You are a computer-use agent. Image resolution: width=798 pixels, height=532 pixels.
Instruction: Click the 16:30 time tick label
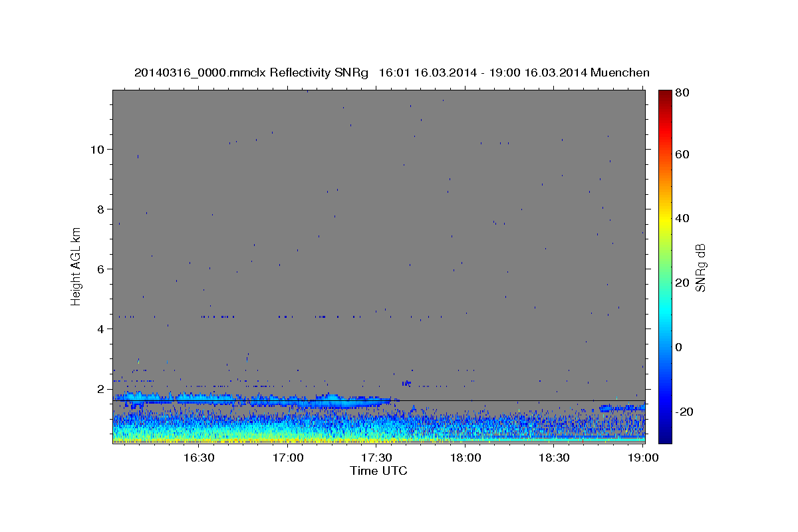pos(198,458)
